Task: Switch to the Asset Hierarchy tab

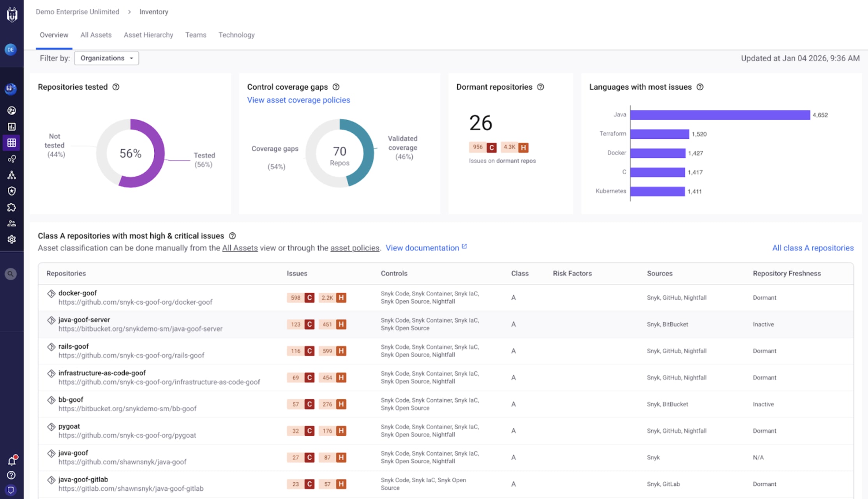Action: coord(148,35)
